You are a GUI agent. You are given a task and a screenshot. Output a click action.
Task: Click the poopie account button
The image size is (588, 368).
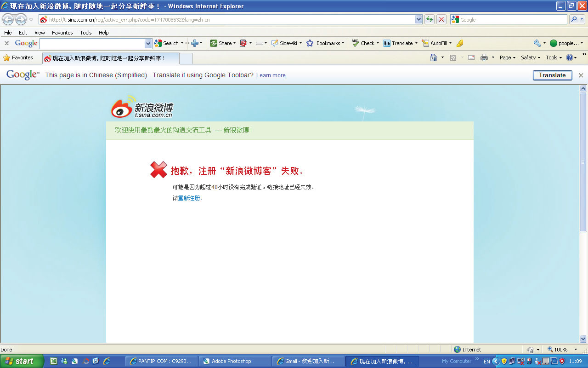pos(566,43)
